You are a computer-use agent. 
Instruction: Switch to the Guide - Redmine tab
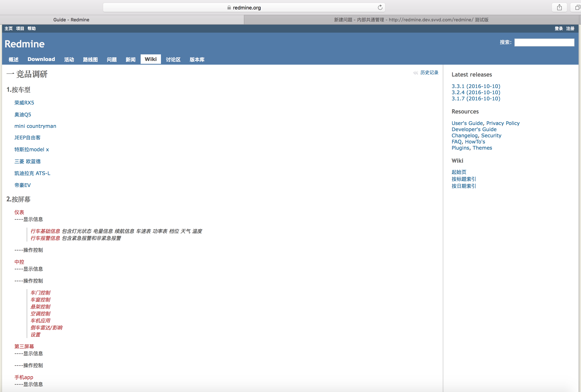(122, 20)
